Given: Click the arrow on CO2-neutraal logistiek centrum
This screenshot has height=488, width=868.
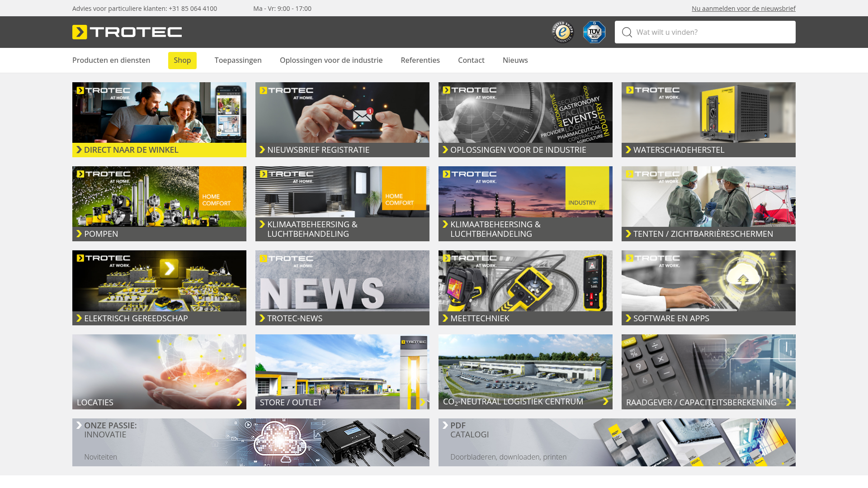Looking at the screenshot, I should (606, 401).
